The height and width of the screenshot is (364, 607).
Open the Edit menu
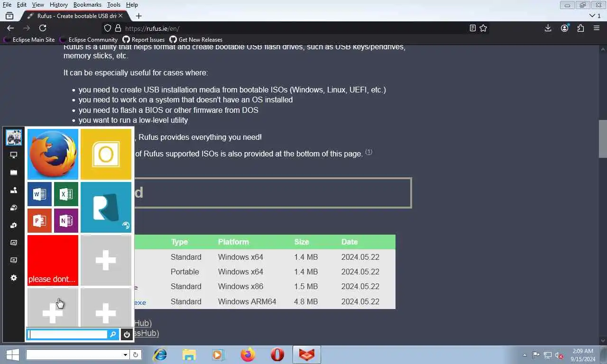[x=22, y=5]
